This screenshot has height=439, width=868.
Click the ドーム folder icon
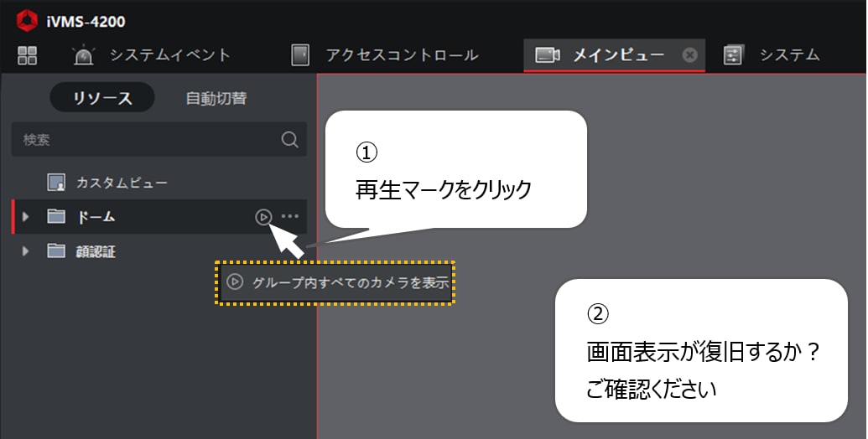[56, 216]
